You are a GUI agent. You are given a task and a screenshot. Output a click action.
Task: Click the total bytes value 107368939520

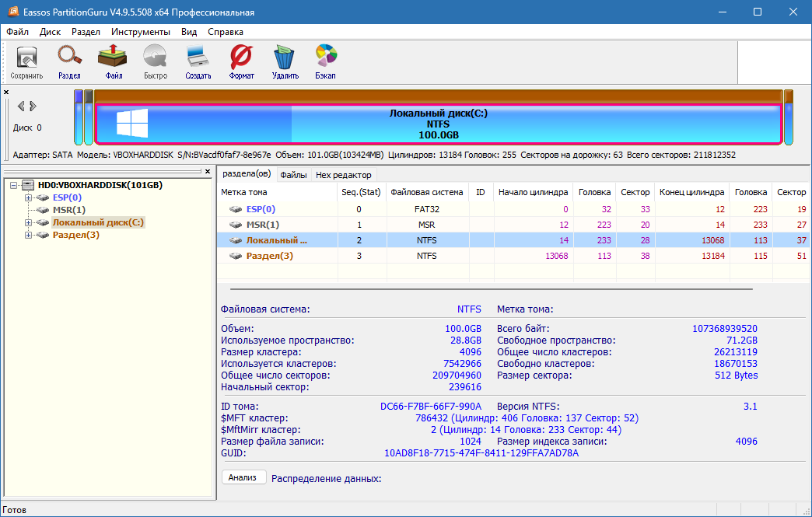click(x=724, y=329)
